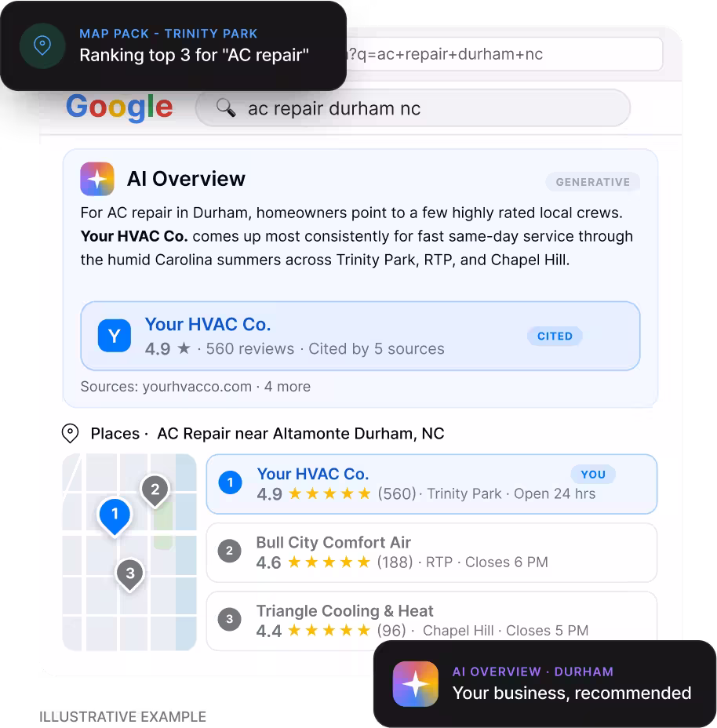717x728 pixels.
Task: Click the map pin icon in Map Pack banner
Action: [x=42, y=46]
